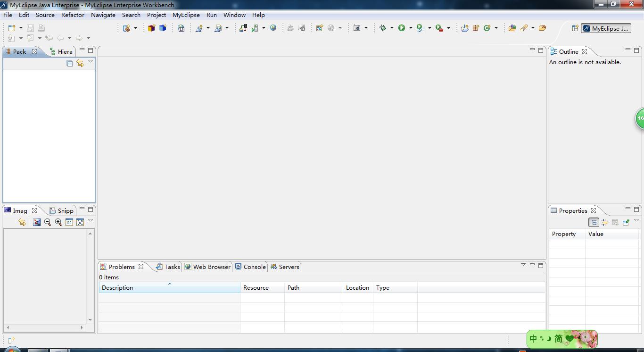Click Zoom Out in Image Preview panel
Viewport: 644px width, 352px height.
[47, 222]
